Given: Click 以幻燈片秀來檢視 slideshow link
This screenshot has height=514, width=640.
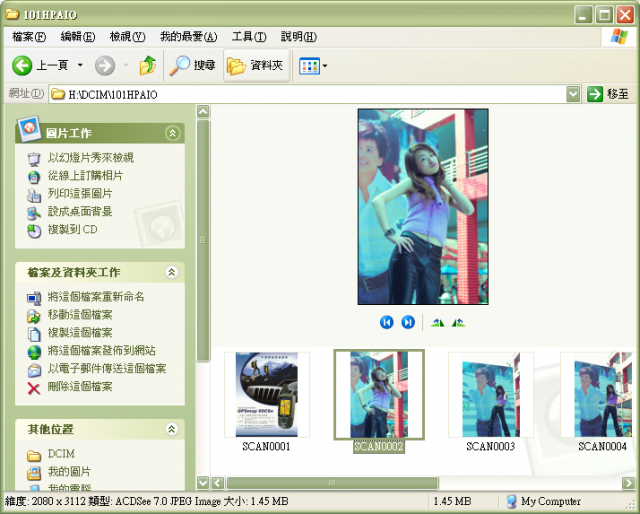Looking at the screenshot, I should tap(91, 158).
